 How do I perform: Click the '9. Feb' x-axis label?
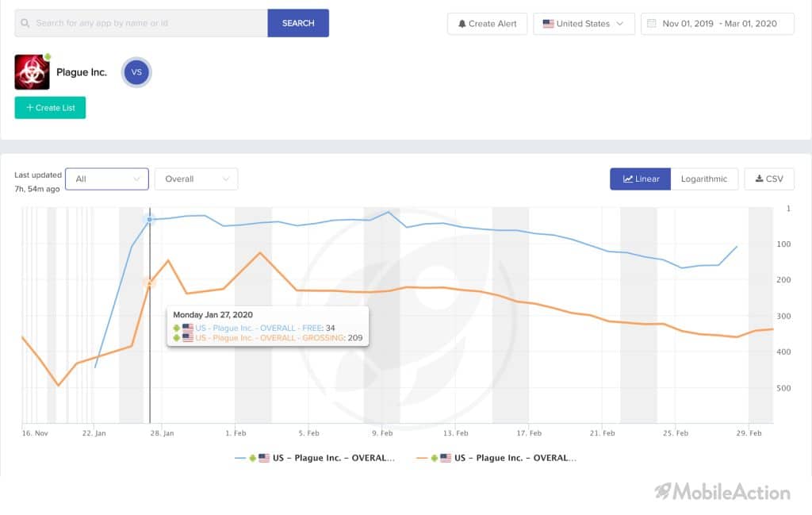382,433
